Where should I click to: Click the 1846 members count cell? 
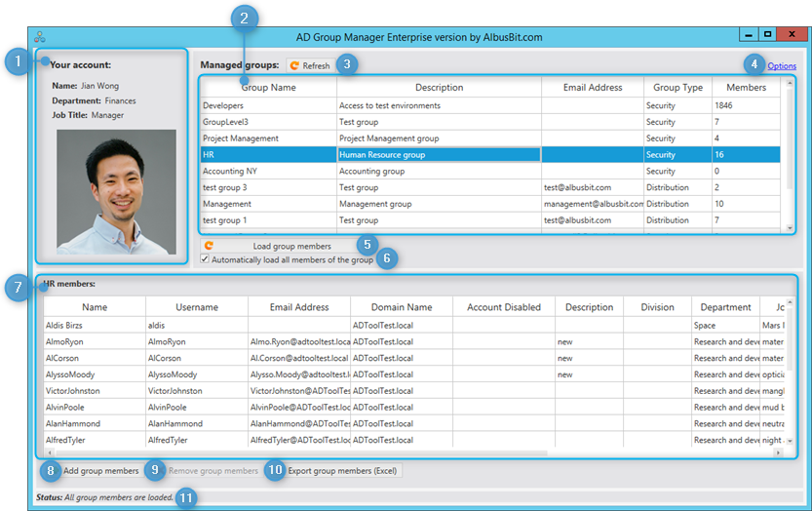coord(747,105)
